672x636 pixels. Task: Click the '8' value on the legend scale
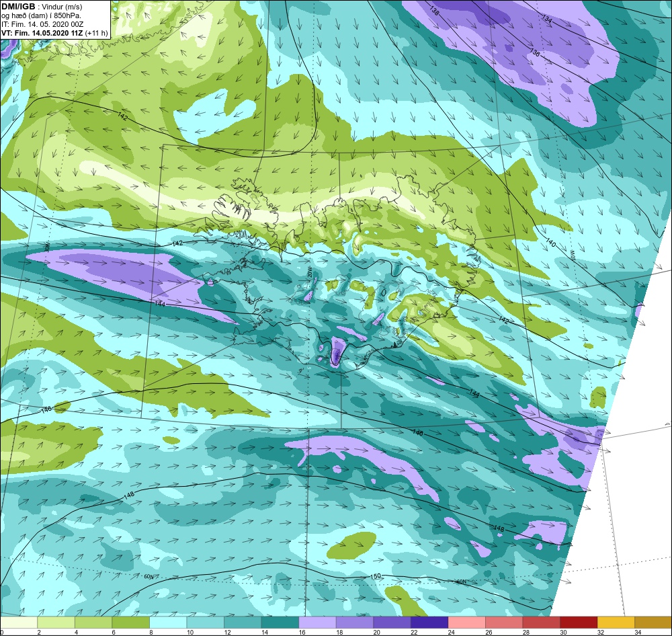[x=151, y=632]
